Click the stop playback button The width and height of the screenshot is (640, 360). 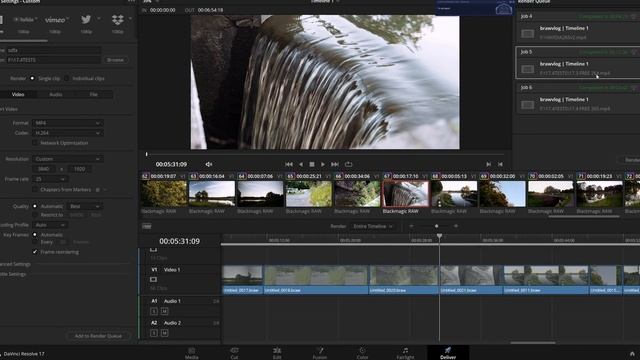(312, 164)
